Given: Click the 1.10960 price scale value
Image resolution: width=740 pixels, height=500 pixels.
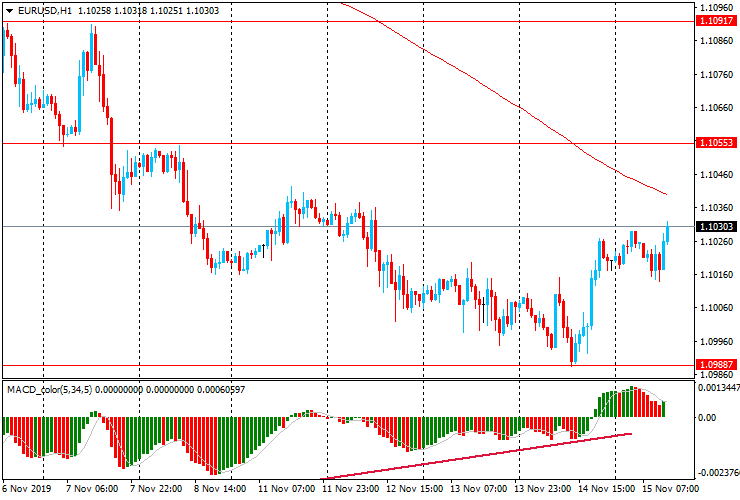Looking at the screenshot, I should tap(717, 7).
